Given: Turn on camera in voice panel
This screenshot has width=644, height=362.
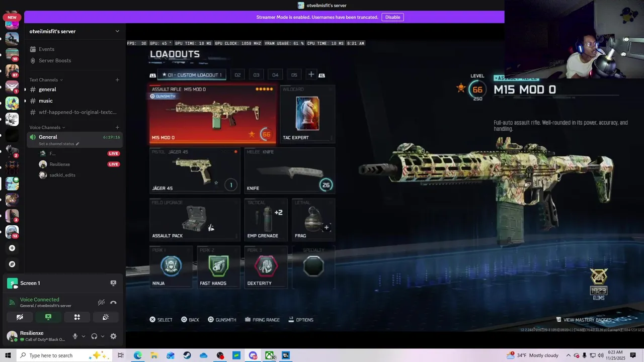Looking at the screenshot, I should (20, 317).
